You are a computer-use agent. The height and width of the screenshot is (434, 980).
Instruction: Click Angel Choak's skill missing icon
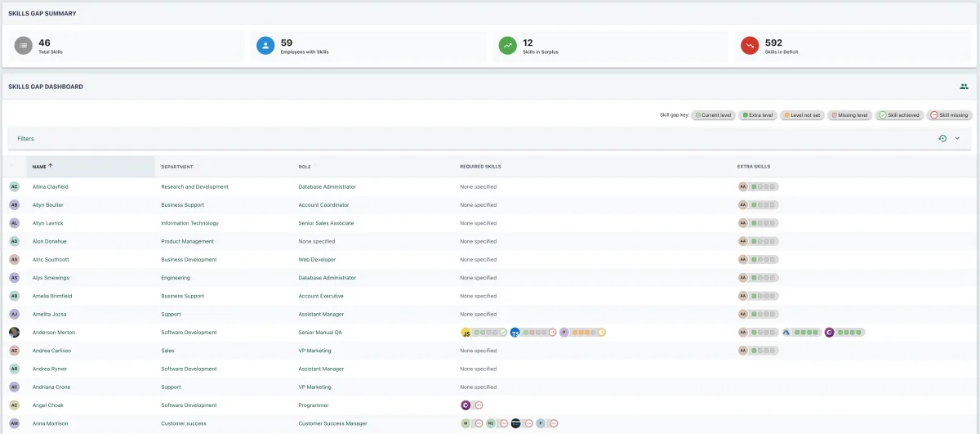coord(479,405)
